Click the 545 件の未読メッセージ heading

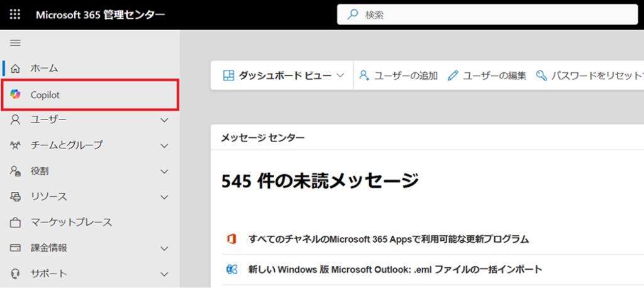(320, 181)
